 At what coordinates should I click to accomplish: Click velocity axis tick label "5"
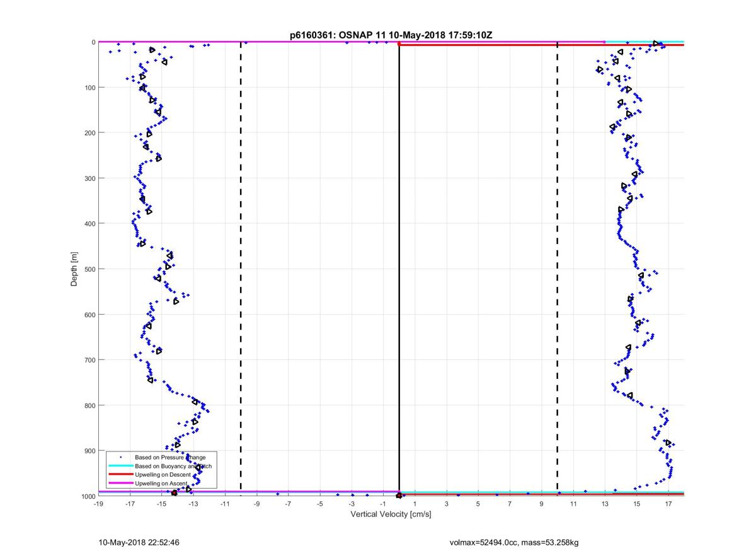(478, 504)
